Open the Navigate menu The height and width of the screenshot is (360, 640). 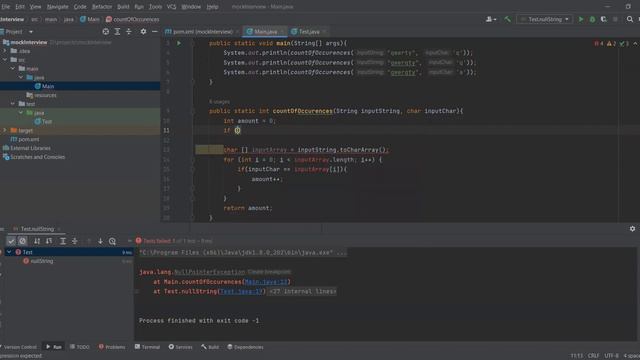pos(58,7)
